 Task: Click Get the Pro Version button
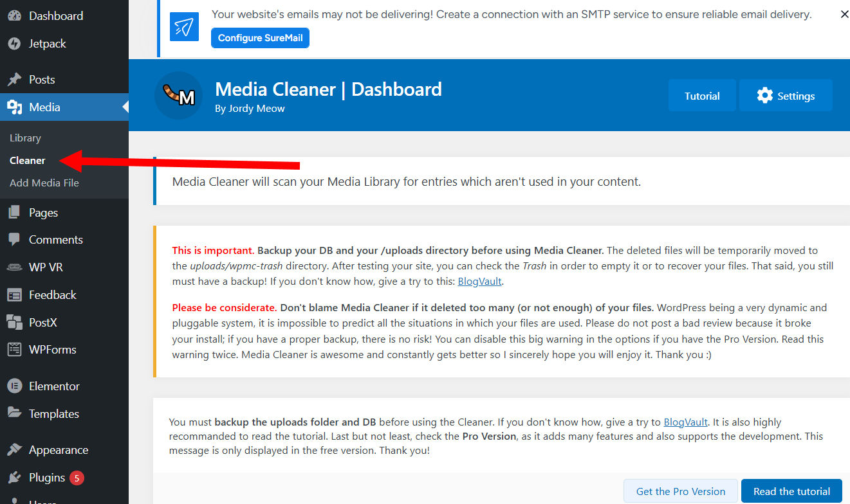click(681, 491)
